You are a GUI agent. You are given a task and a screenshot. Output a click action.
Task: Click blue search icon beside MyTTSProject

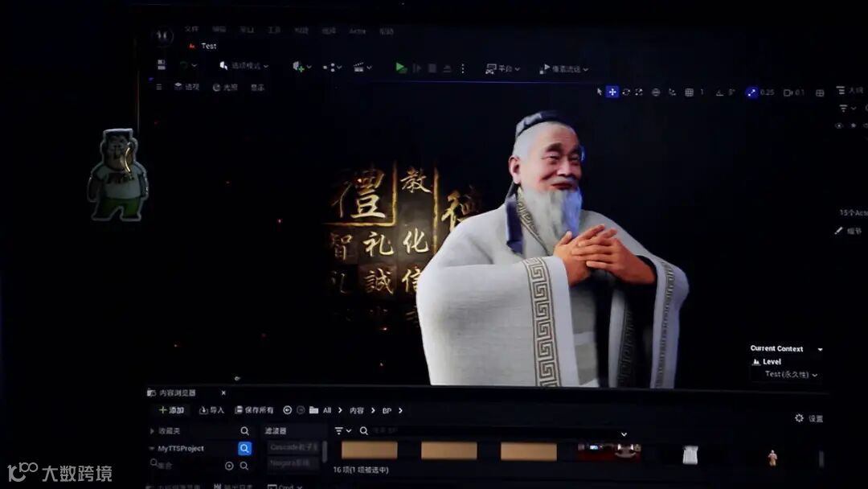244,449
